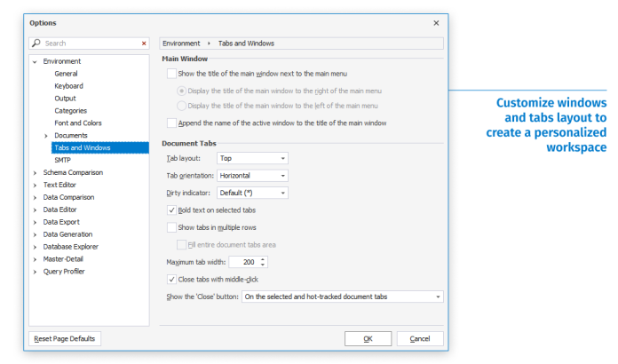Dismiss dialog with Cancel button
Screen dimensions: 618x364
420,339
